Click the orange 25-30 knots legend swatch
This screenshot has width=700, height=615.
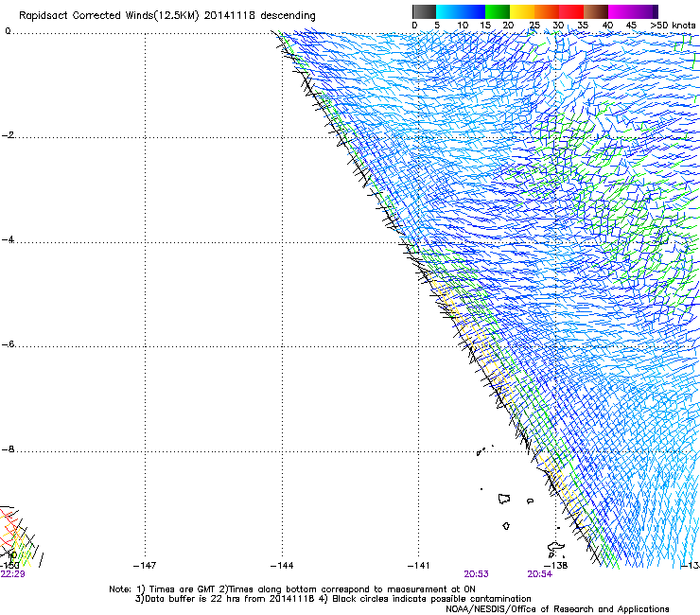point(547,11)
